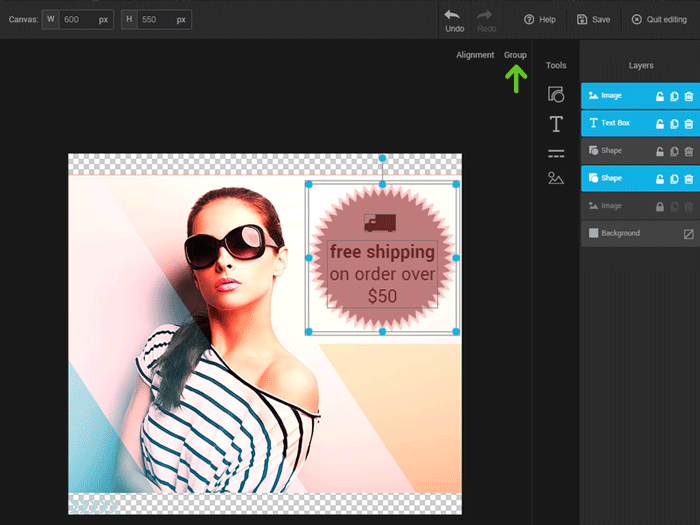Toggle lock on the highlighted Shape layer
The image size is (700, 525).
[660, 179]
